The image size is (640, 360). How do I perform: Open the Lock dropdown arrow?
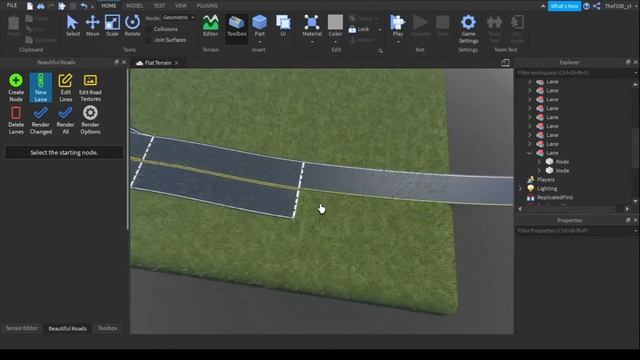tap(380, 29)
